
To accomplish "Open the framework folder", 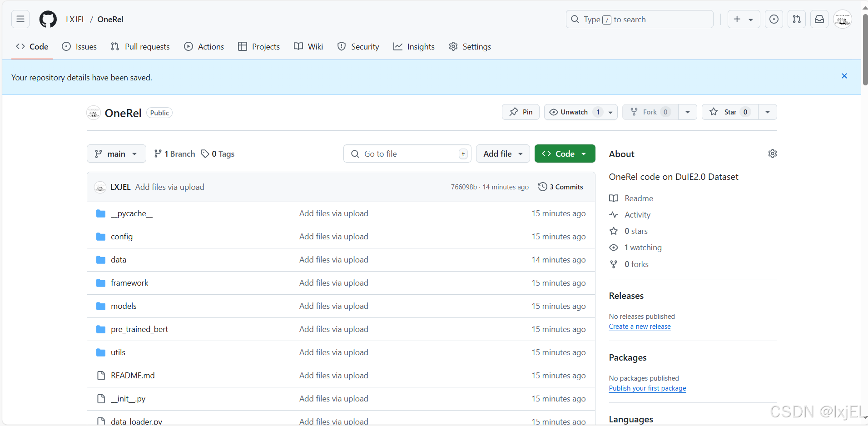I will coord(129,283).
